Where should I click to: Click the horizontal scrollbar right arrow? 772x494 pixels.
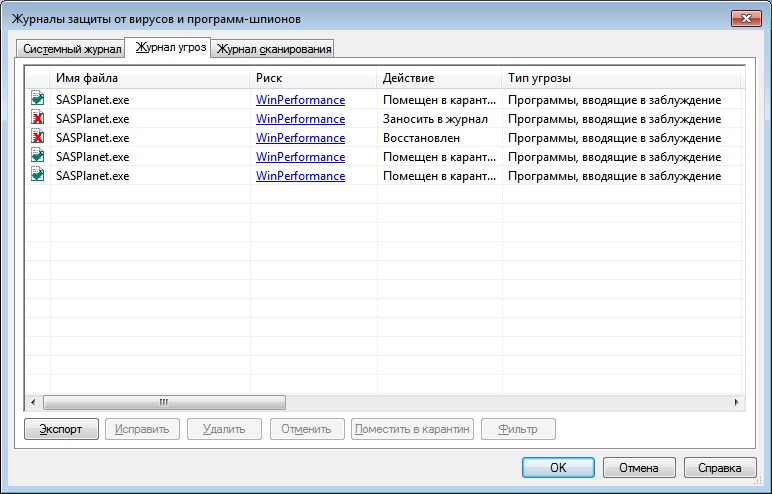tap(737, 402)
